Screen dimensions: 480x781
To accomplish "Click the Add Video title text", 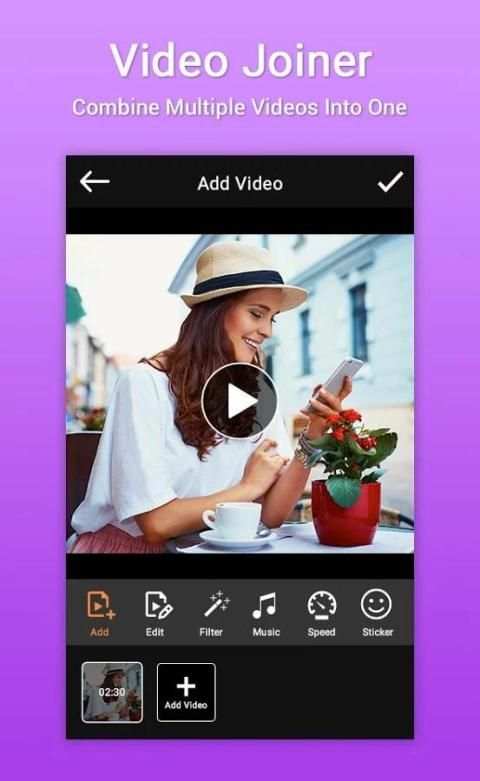I will [x=240, y=184].
